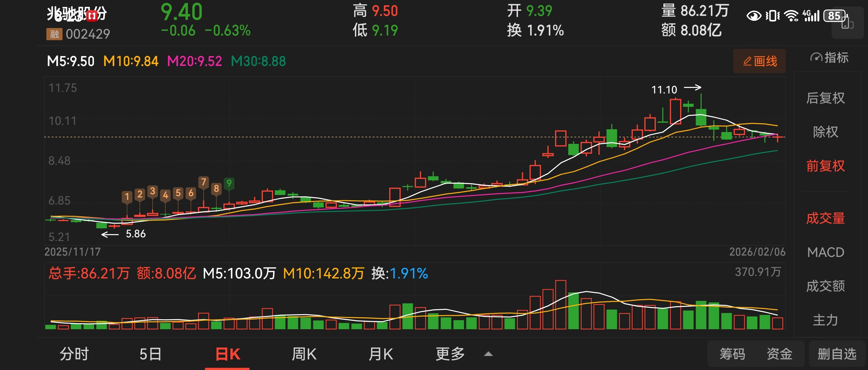
Task: Tap the number 1 signal marker
Action: tap(127, 197)
